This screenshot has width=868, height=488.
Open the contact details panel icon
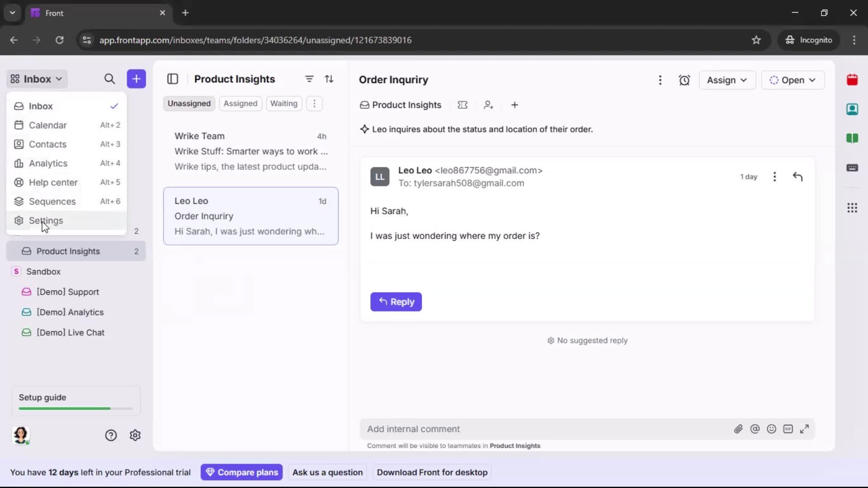(853, 109)
